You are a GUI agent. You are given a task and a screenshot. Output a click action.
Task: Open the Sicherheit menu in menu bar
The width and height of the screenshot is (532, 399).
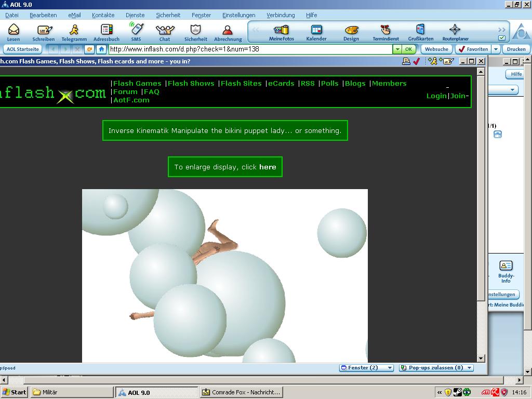pos(168,15)
